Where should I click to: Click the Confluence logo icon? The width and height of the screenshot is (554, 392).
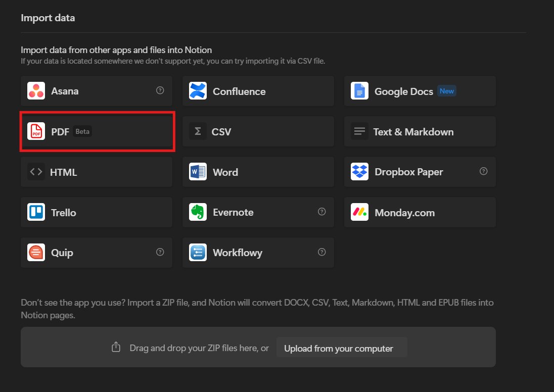point(198,91)
